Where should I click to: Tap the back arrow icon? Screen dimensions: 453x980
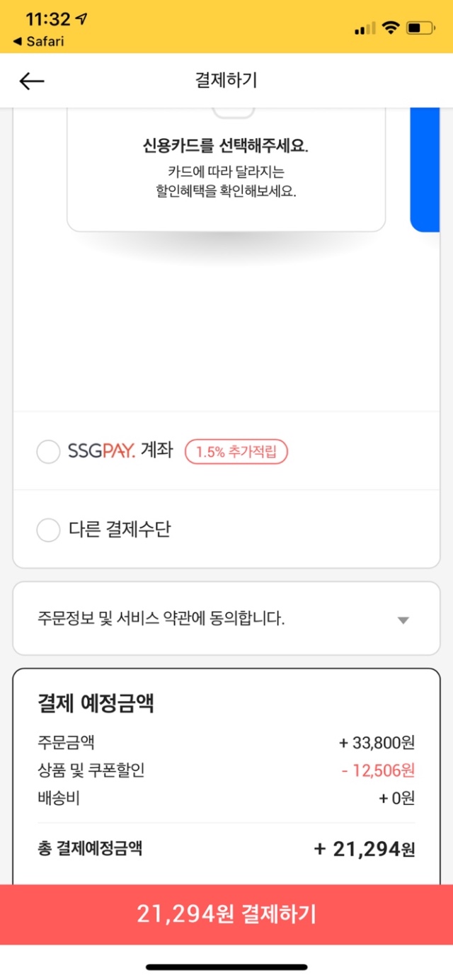[32, 81]
